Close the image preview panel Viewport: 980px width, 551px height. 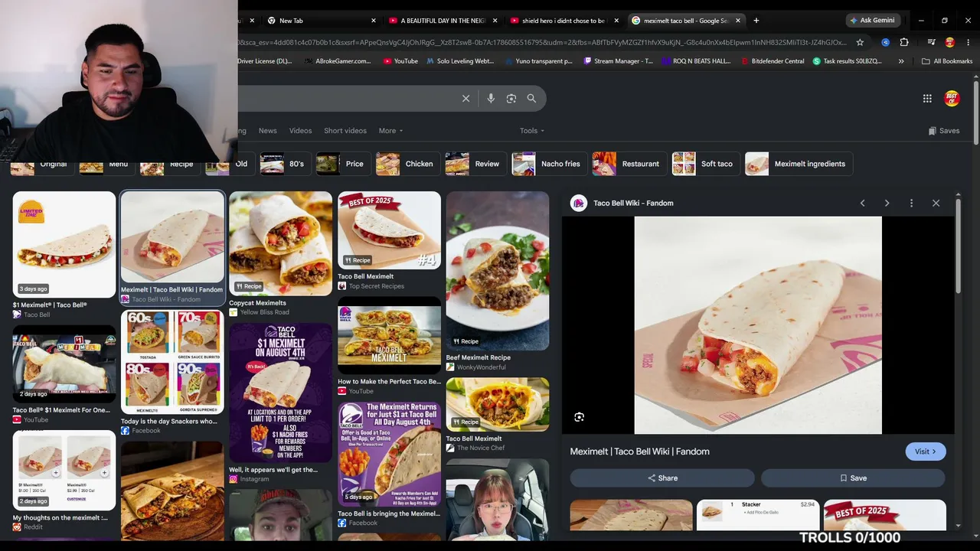[936, 203]
